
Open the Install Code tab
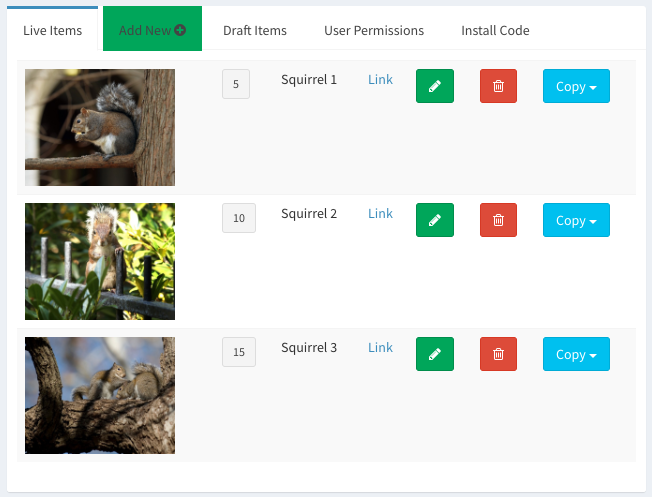coord(495,30)
